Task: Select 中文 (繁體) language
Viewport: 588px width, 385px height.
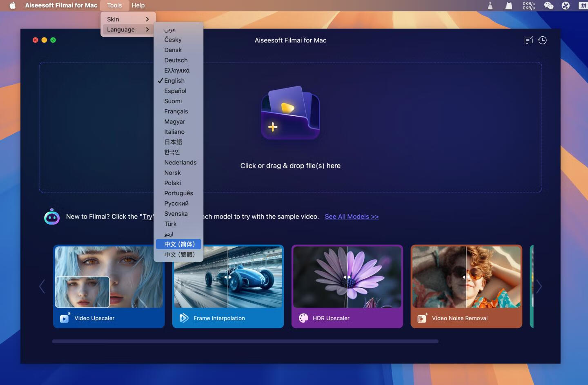Action: 178,254
